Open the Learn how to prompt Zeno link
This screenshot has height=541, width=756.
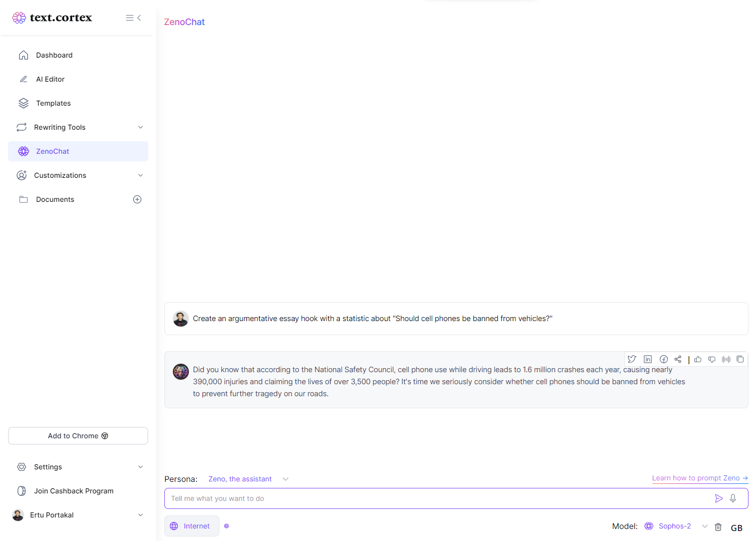point(700,478)
